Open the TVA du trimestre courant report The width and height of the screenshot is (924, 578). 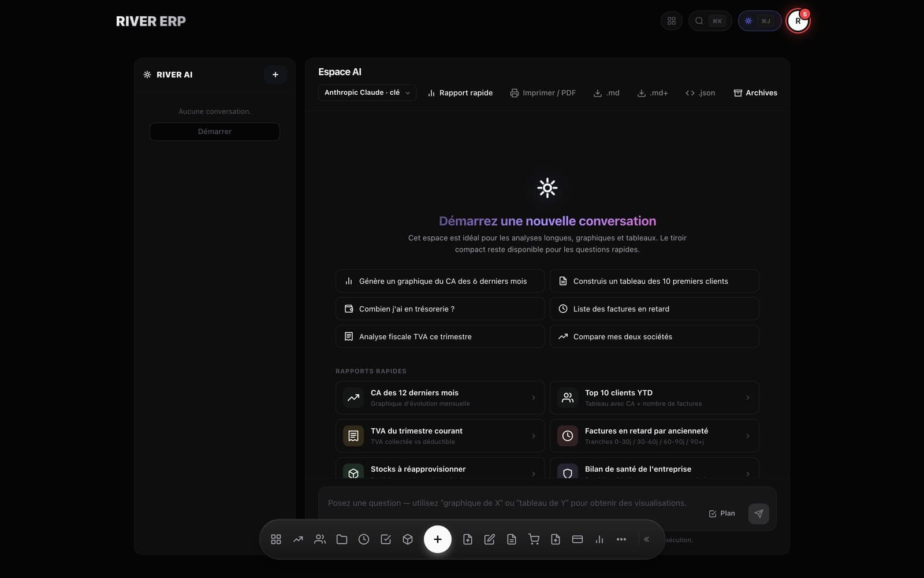pyautogui.click(x=440, y=436)
